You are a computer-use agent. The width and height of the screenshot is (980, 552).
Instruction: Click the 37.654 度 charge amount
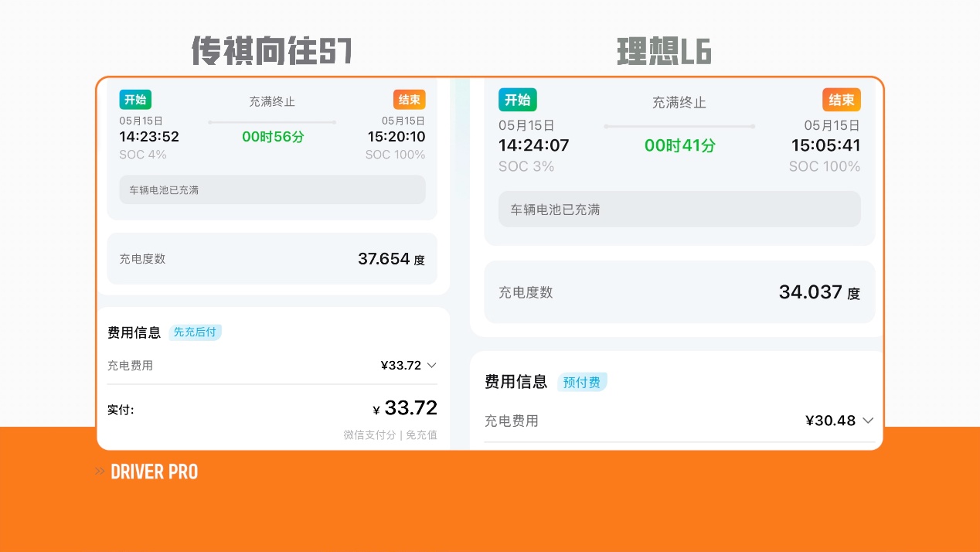[x=391, y=259]
